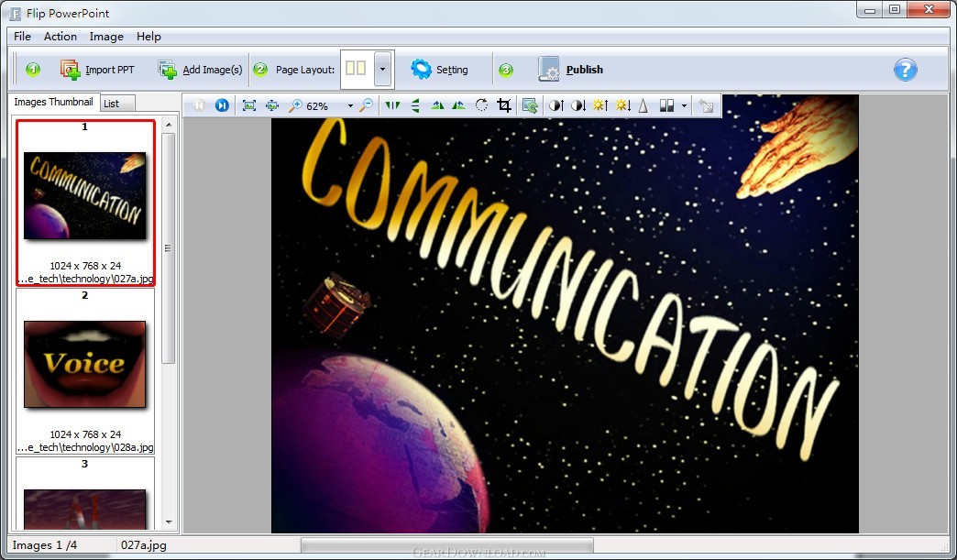Decrease image brightness
This screenshot has height=560, width=957.
tap(622, 105)
